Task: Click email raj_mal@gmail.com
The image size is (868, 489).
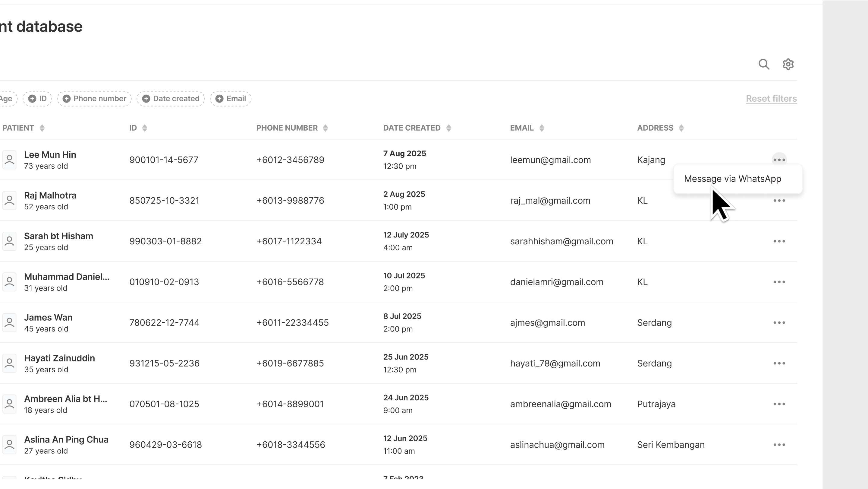Action: coord(550,201)
